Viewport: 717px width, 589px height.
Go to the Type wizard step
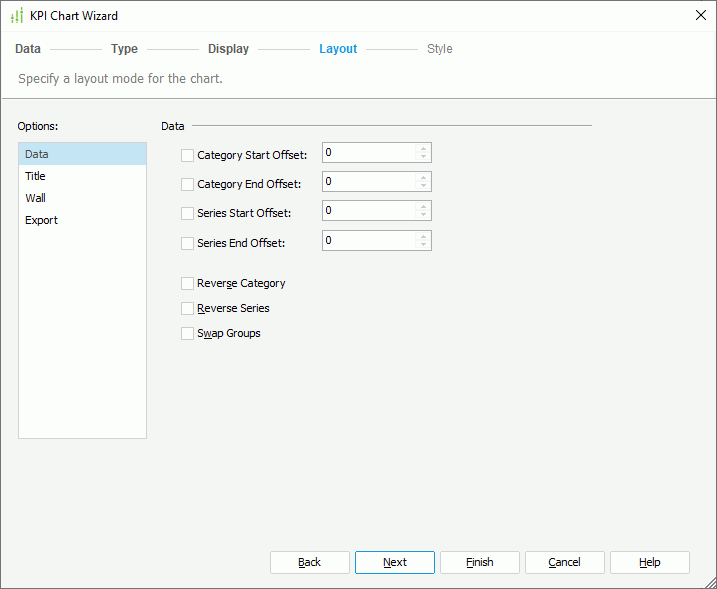124,49
